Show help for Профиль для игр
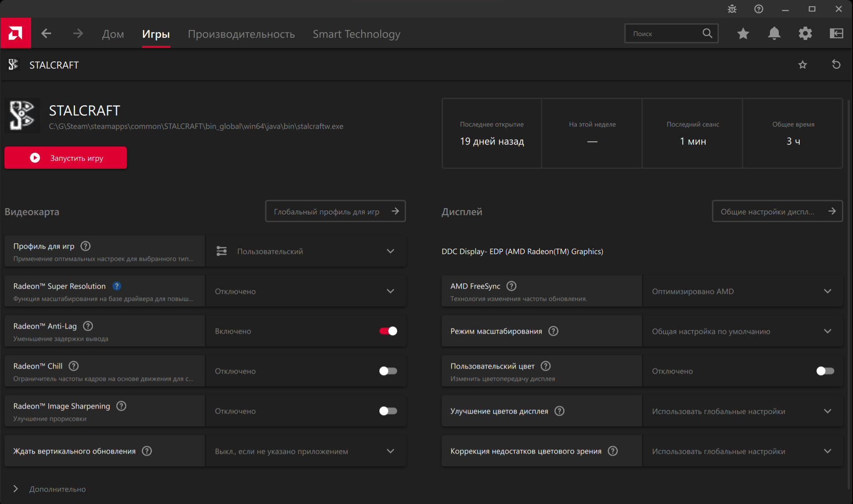Viewport: 853px width, 504px height. point(86,246)
